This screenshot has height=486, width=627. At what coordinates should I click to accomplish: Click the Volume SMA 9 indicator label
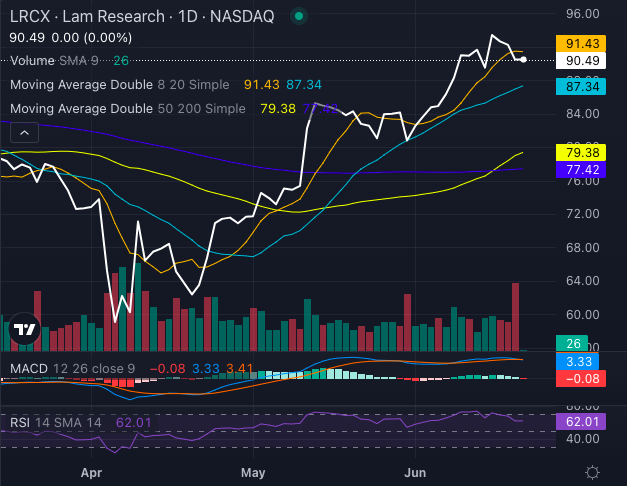54,61
